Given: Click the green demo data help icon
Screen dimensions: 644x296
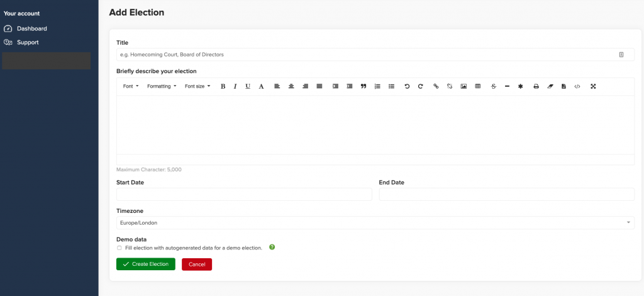Looking at the screenshot, I should click(x=272, y=248).
